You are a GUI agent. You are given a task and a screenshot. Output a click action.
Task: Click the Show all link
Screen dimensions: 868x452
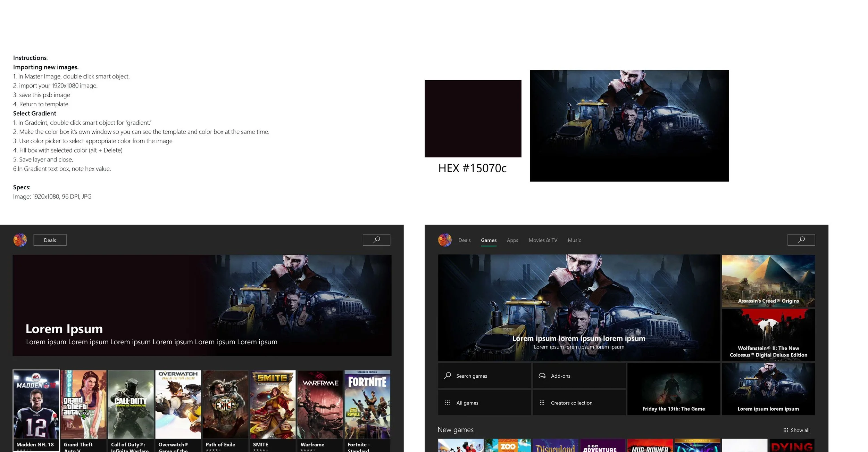click(800, 430)
